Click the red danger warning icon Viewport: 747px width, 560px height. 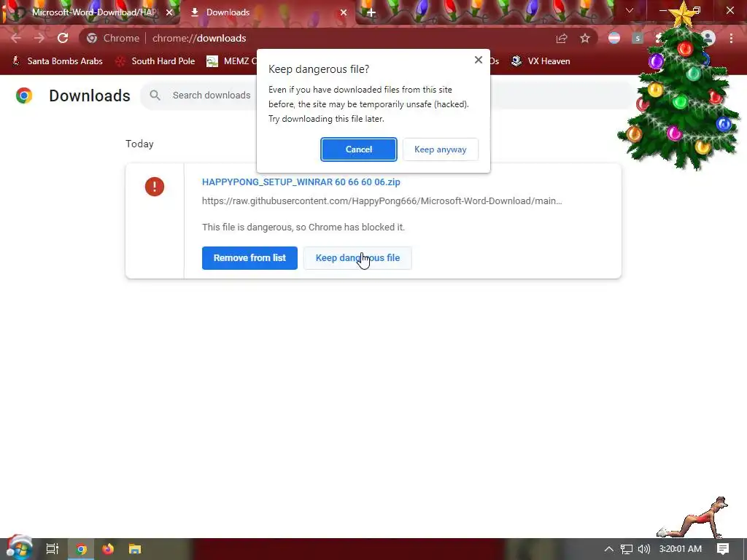155,187
